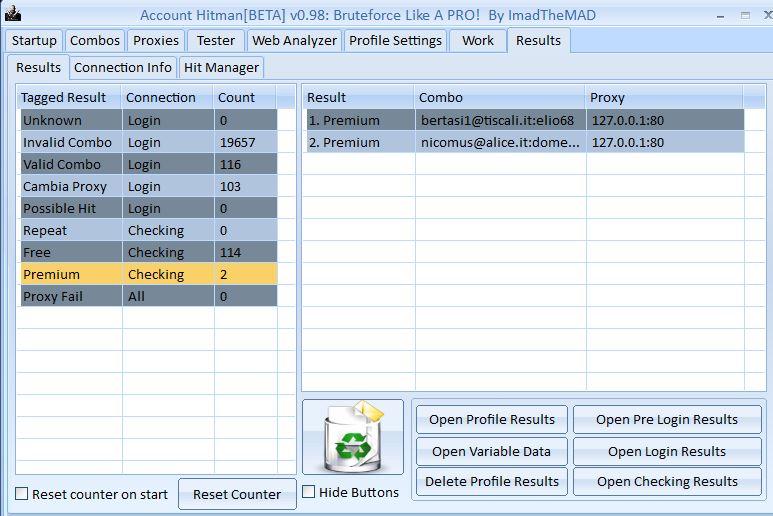Click the app icon in title bar
773x516 pixels.
tap(13, 15)
